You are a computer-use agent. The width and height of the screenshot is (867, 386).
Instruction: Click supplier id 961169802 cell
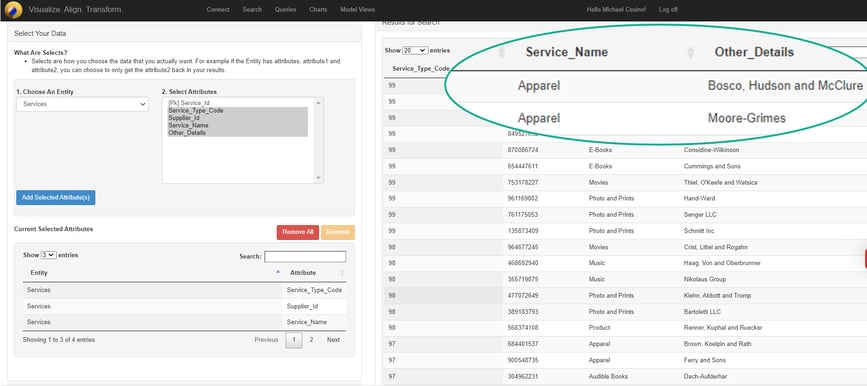[x=523, y=198]
